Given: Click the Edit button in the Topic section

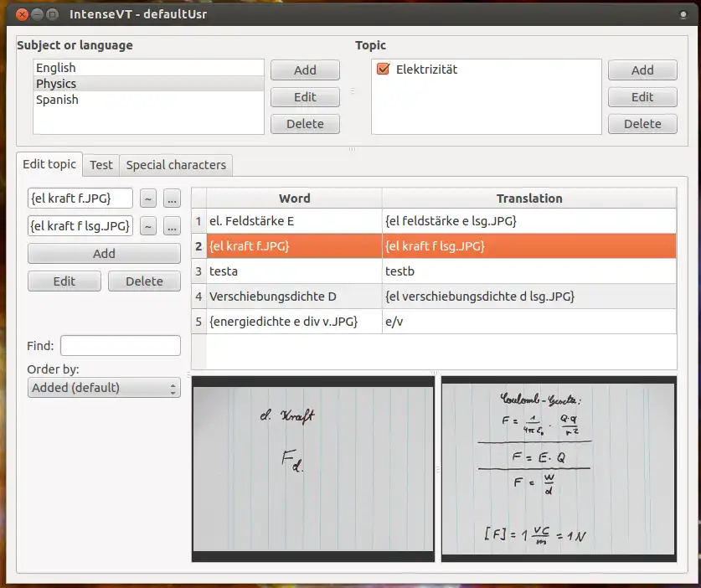Looking at the screenshot, I should 642,97.
